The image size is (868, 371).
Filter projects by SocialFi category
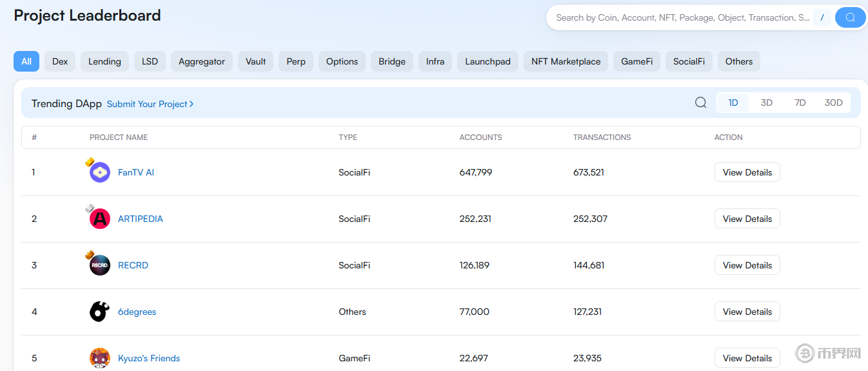click(x=689, y=61)
